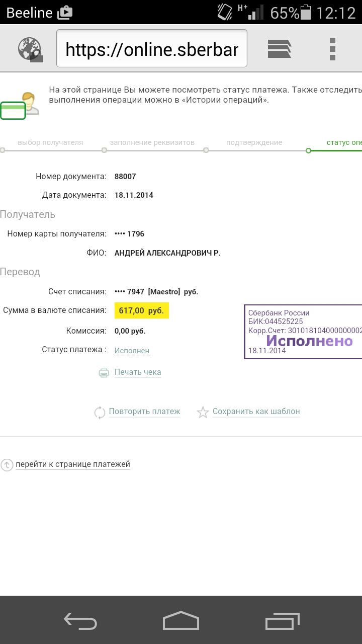362x644 pixels.
Task: Tap the Исполнен payment status link
Action: coord(132,351)
